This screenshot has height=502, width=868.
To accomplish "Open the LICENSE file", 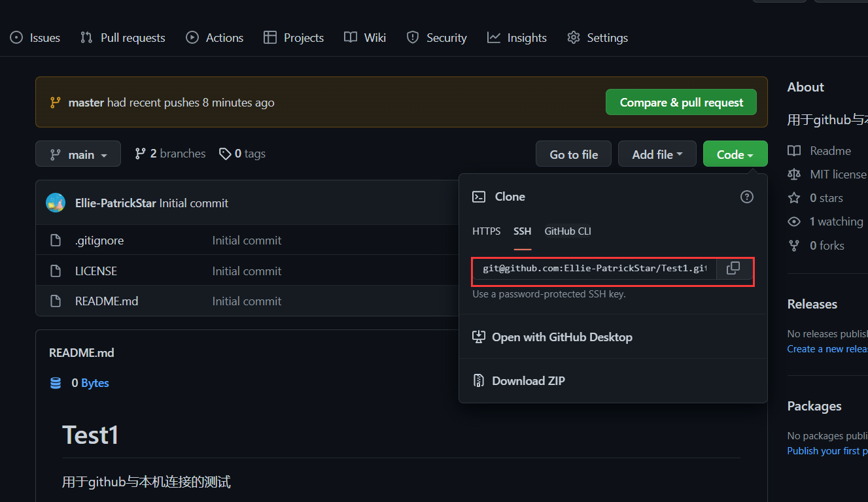I will coord(96,271).
